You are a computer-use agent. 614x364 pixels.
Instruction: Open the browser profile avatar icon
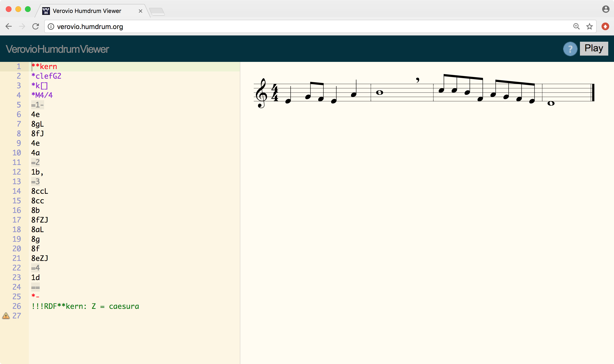pyautogui.click(x=606, y=9)
